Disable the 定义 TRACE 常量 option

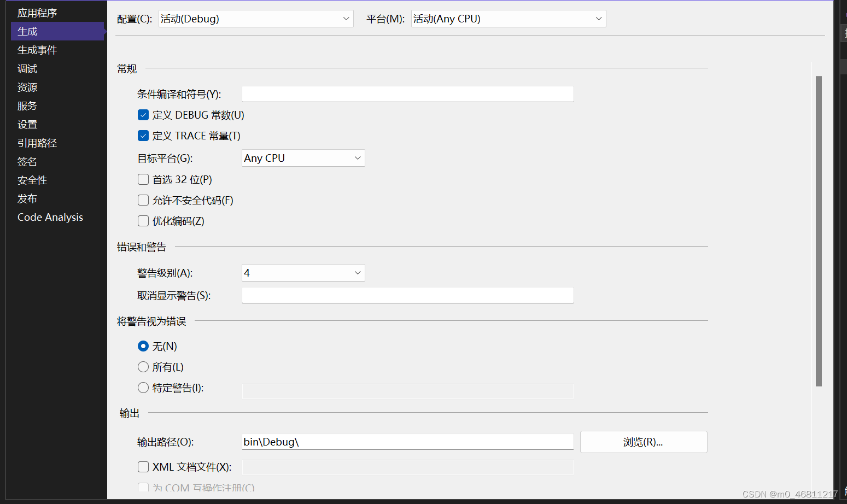(143, 136)
